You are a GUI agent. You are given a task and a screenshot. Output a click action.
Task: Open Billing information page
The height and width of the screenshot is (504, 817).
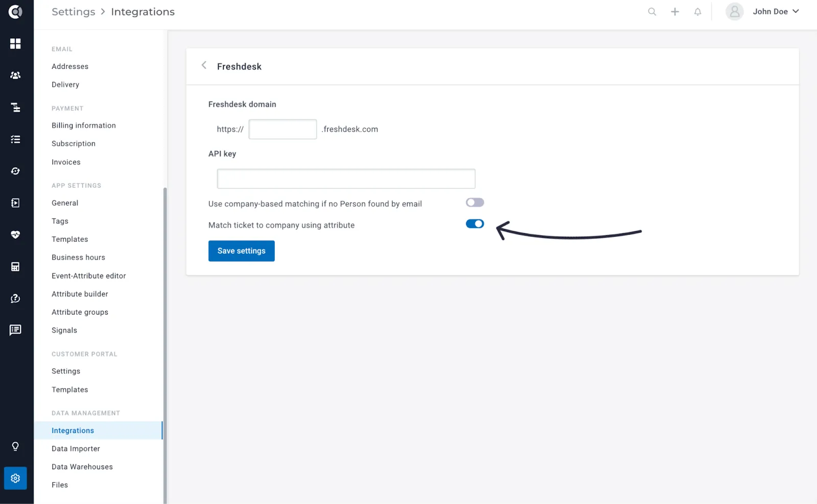coord(84,125)
